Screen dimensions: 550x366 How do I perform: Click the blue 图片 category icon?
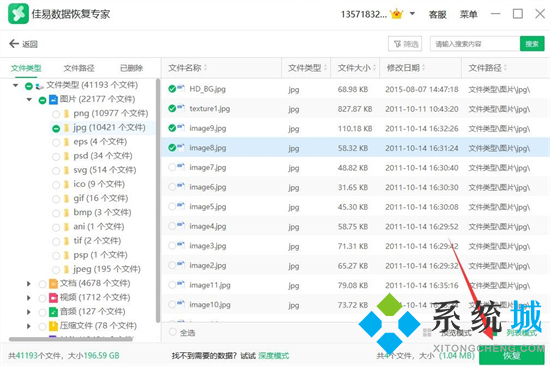tap(53, 100)
